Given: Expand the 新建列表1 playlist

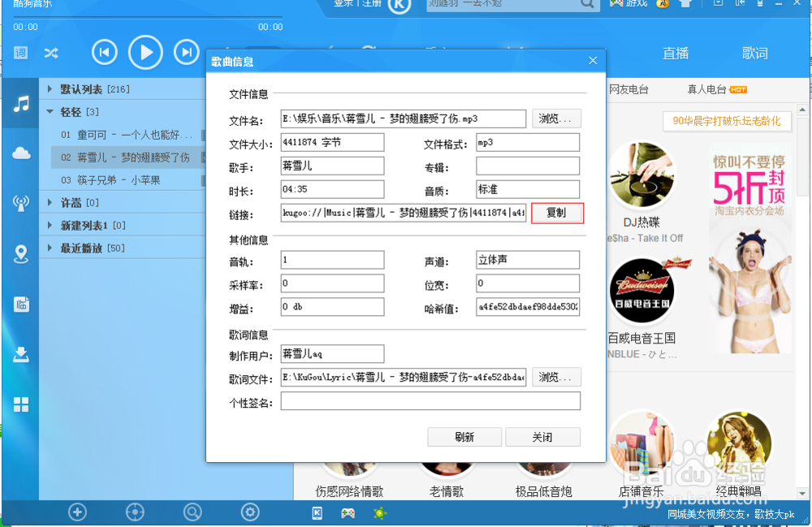Looking at the screenshot, I should coord(50,225).
